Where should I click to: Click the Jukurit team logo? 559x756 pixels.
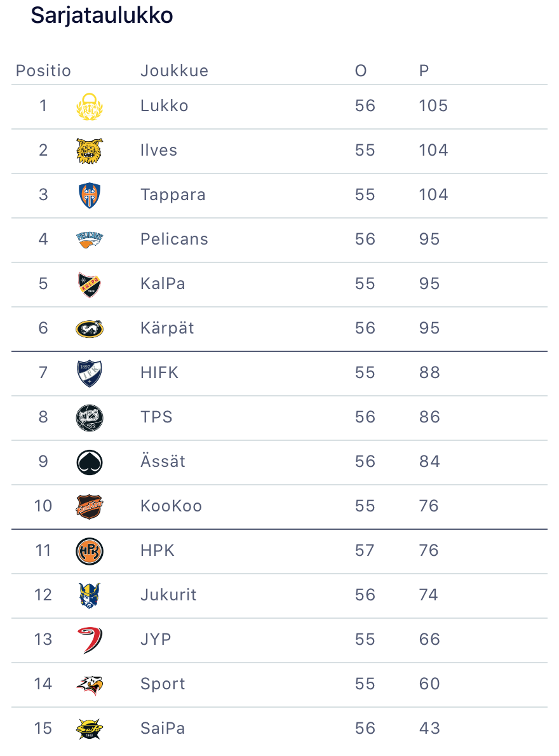click(x=89, y=595)
